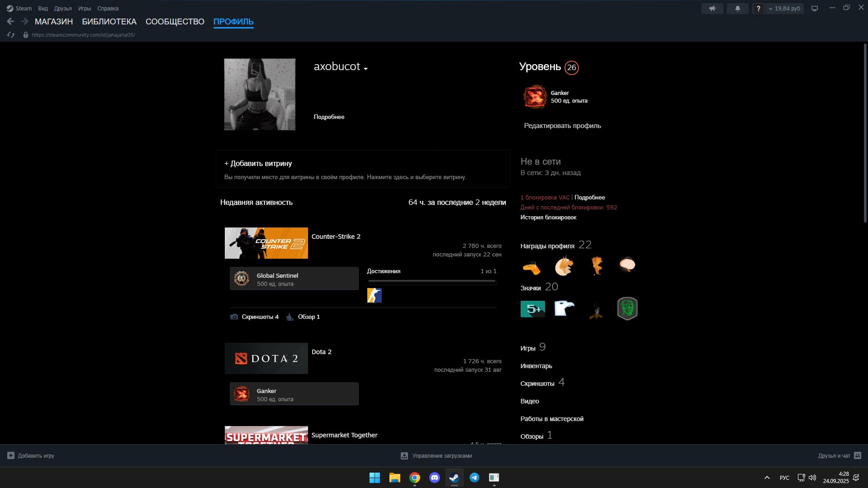Click the CS2 achievement icon
Screen dimensions: 868x488
coord(374,295)
